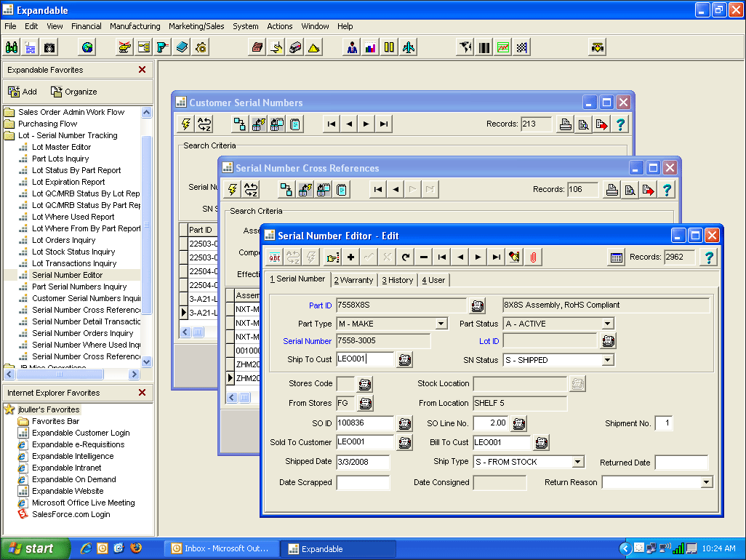Click the print icon in Customer Serial Numbers

coord(565,124)
